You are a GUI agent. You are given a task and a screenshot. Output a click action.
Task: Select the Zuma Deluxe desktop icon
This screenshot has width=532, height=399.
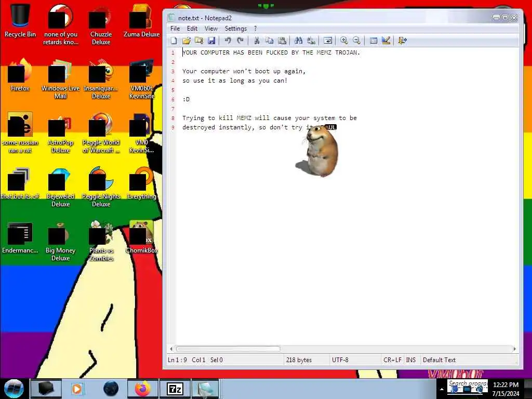click(x=141, y=20)
